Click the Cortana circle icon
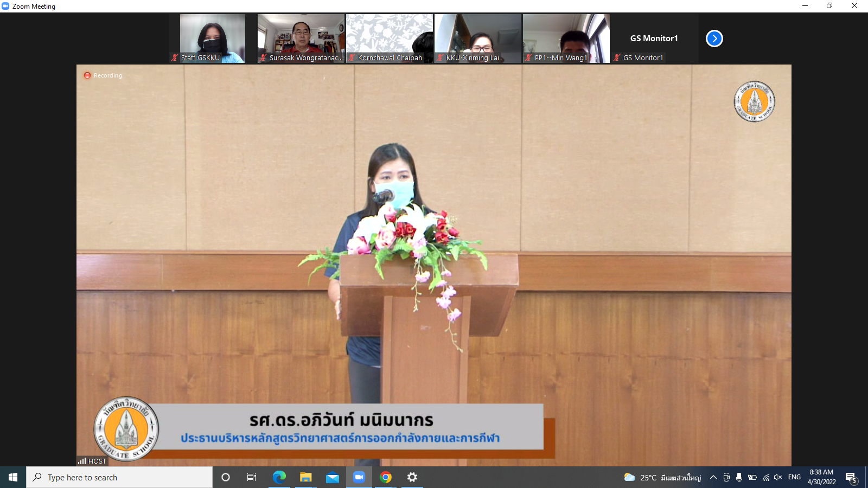The width and height of the screenshot is (868, 488). coord(226,477)
